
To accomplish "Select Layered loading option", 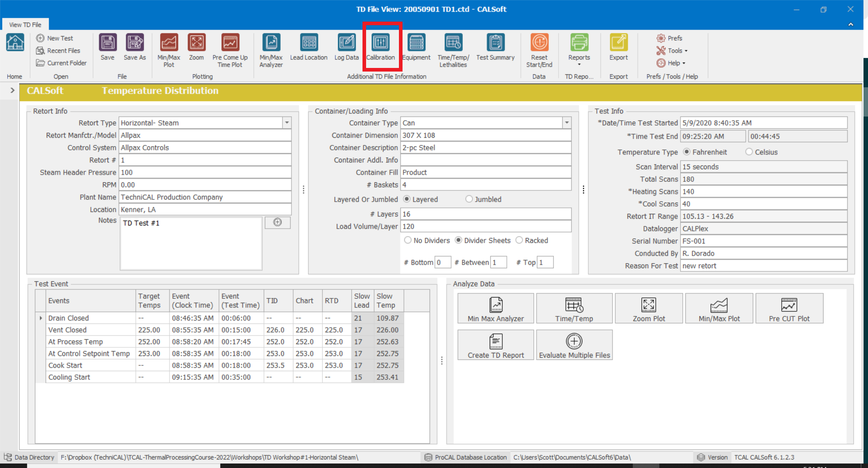I will [x=407, y=199].
